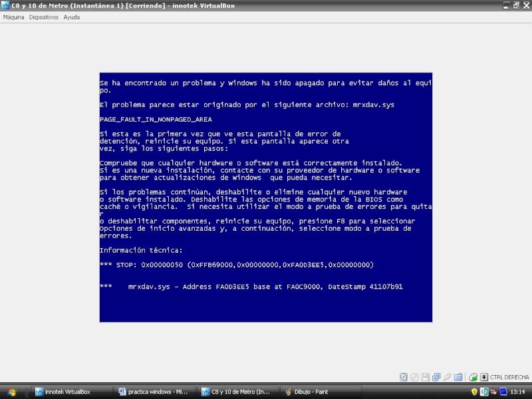The height and width of the screenshot is (399, 532).
Task: Click the floppy disk status icon
Action: click(425, 377)
